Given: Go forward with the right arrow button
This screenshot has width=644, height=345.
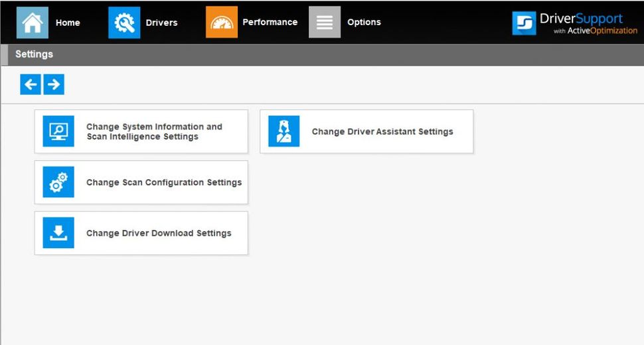Looking at the screenshot, I should 54,84.
